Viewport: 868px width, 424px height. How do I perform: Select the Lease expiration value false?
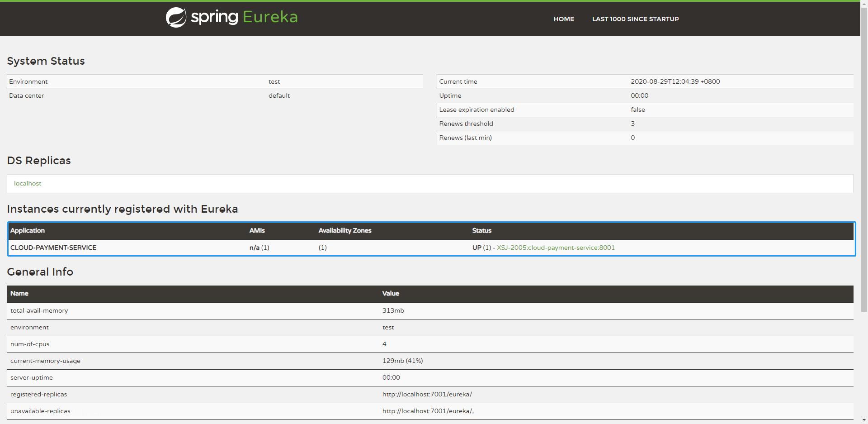[x=638, y=110]
